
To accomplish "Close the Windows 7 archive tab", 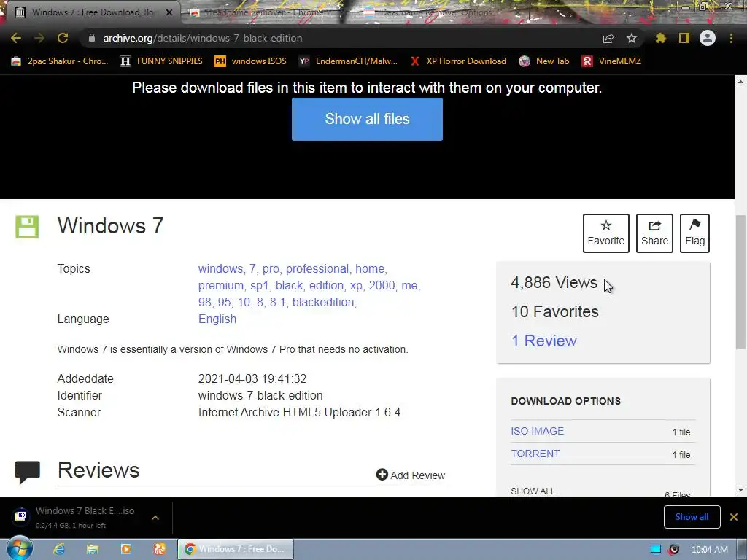I will (169, 12).
